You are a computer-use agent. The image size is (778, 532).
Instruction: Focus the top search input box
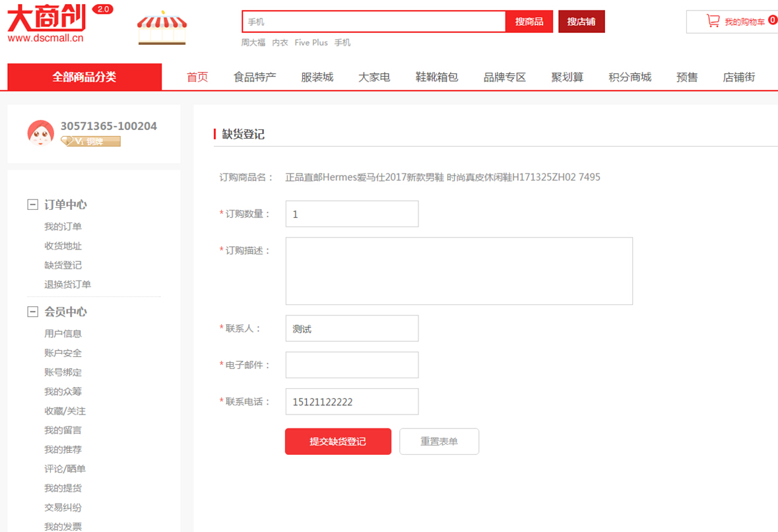(x=374, y=21)
